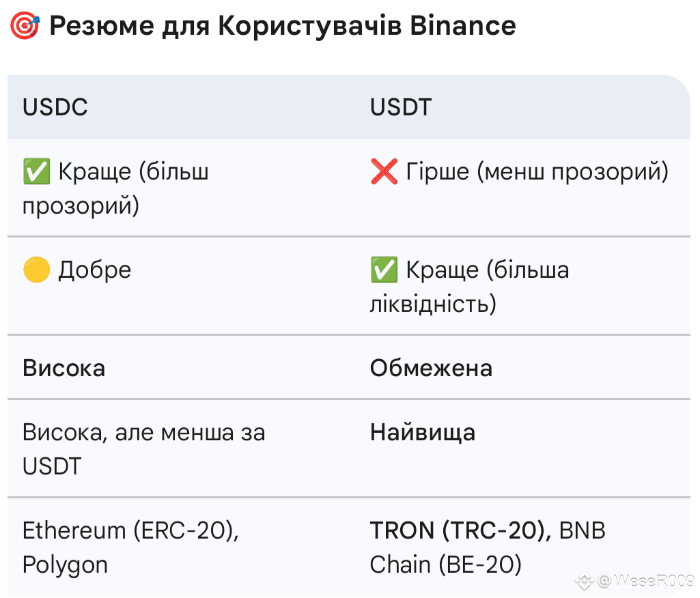Select the USDT column header
Image resolution: width=700 pixels, height=598 pixels.
(x=401, y=108)
